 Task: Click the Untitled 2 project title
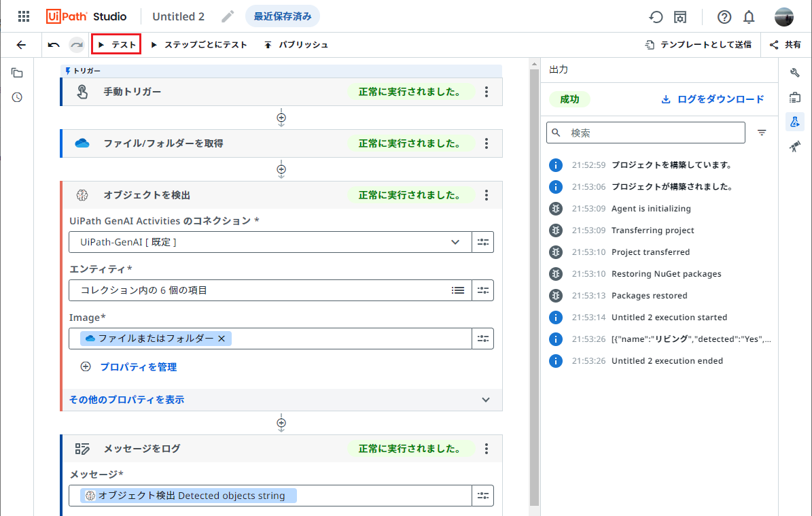(178, 16)
